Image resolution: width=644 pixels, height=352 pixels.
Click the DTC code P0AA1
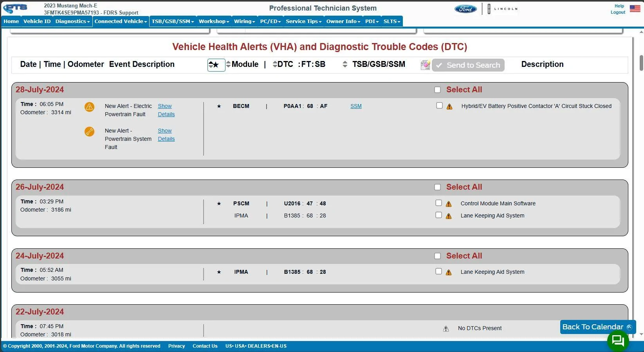coord(292,106)
